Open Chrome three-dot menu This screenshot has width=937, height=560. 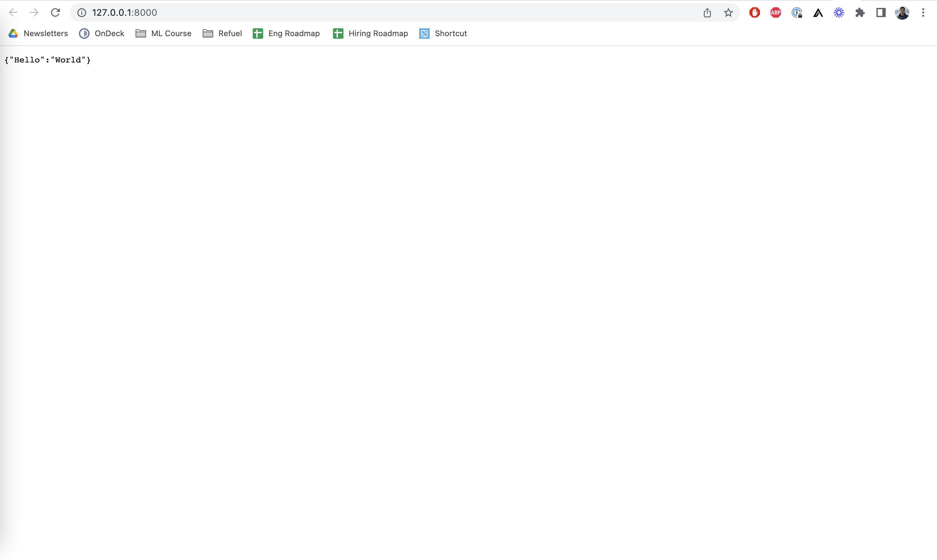click(923, 13)
